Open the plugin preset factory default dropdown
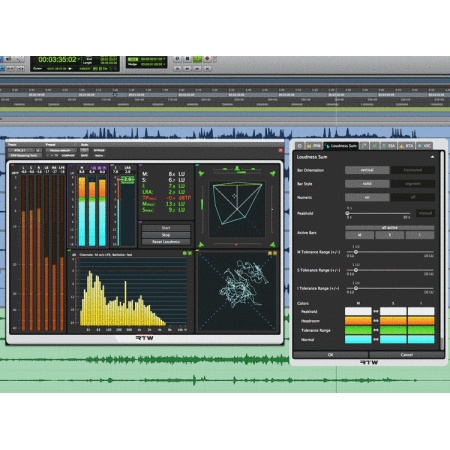 point(60,150)
